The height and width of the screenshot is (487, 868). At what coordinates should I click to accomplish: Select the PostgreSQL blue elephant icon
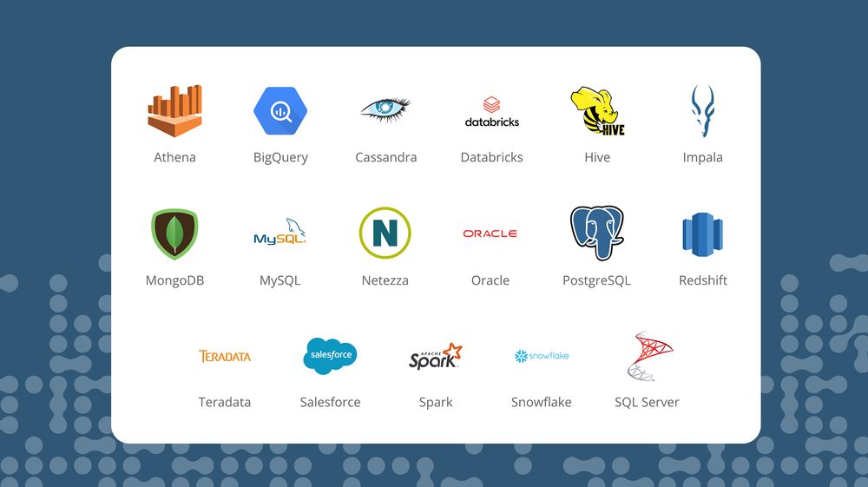click(597, 233)
